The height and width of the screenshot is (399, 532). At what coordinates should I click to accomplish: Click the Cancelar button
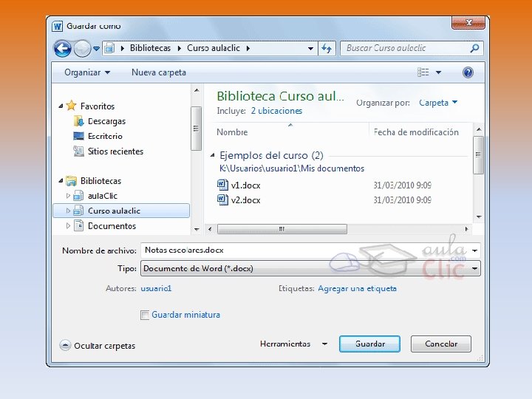point(441,344)
